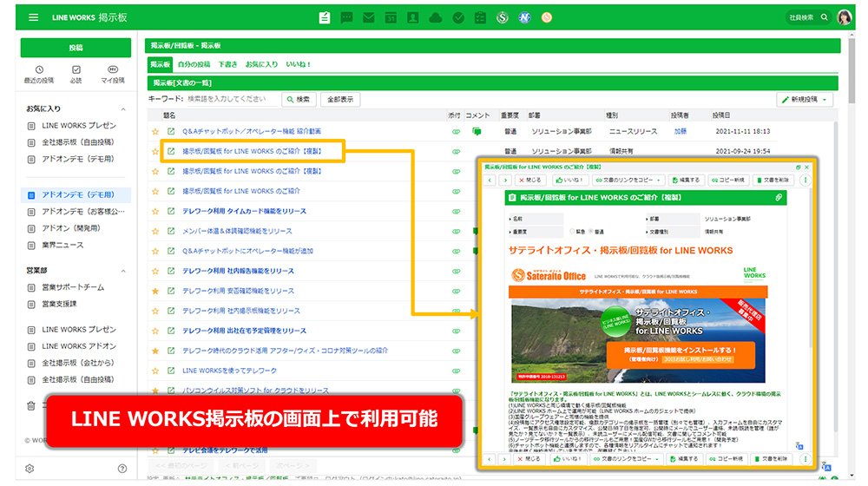The height and width of the screenshot is (486, 868).
Task: Switch to the 自分の投稿 tab
Action: click(x=194, y=64)
